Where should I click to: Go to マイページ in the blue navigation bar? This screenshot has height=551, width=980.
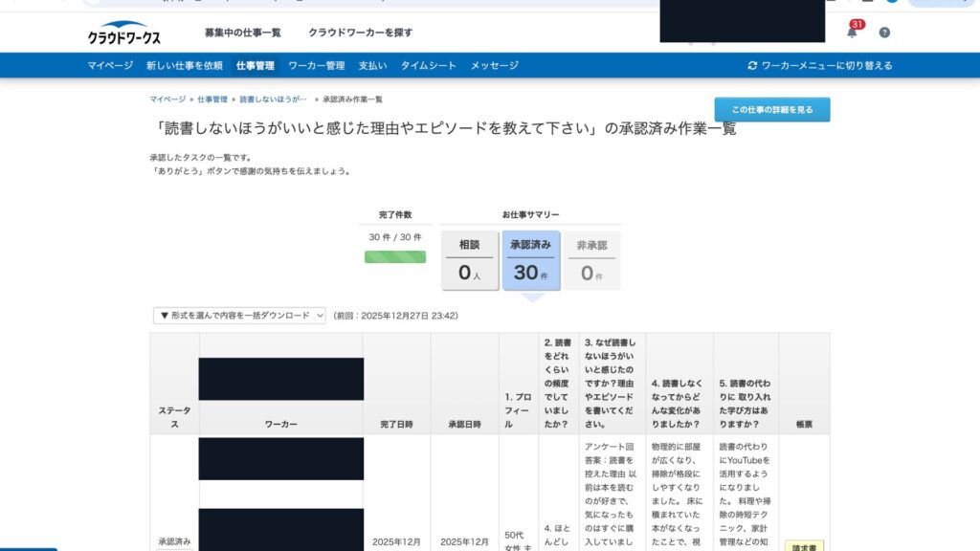coord(110,66)
